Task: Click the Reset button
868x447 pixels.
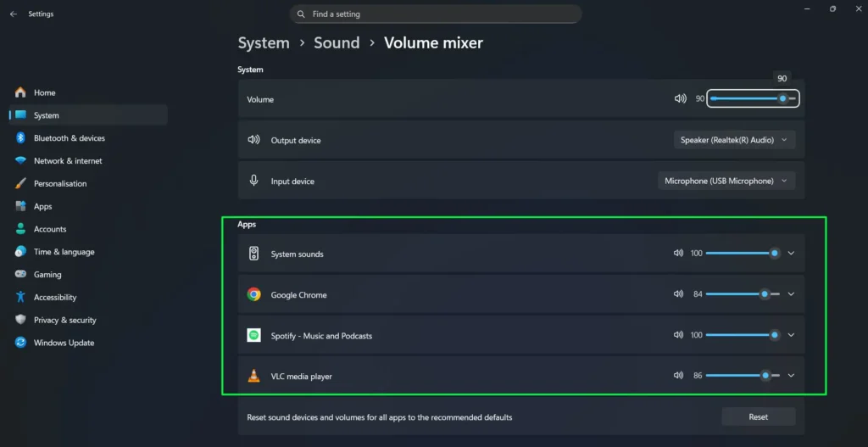Action: (759, 416)
